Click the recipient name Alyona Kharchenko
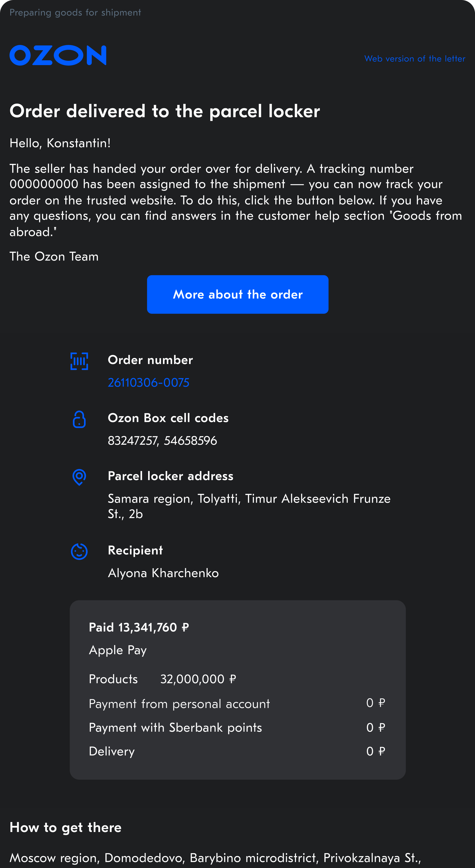The width and height of the screenshot is (475, 868). [x=163, y=573]
